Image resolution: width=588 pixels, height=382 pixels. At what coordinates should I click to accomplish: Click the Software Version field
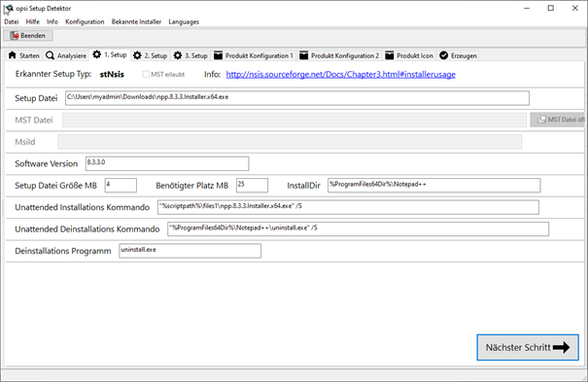pos(167,163)
